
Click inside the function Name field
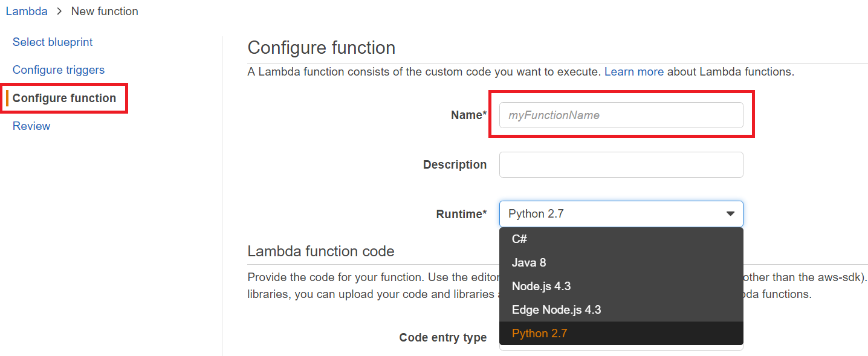coord(621,115)
